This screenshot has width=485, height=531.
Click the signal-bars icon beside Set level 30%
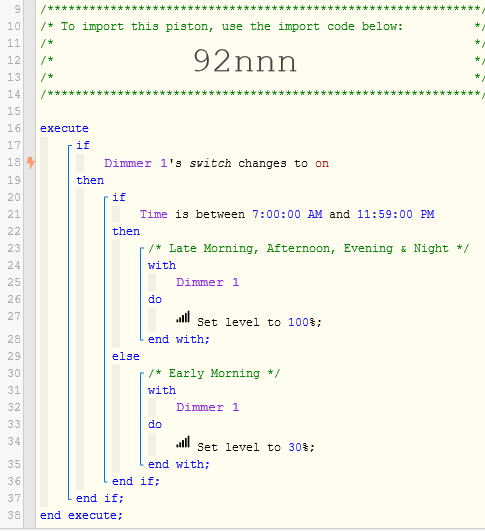tap(183, 442)
